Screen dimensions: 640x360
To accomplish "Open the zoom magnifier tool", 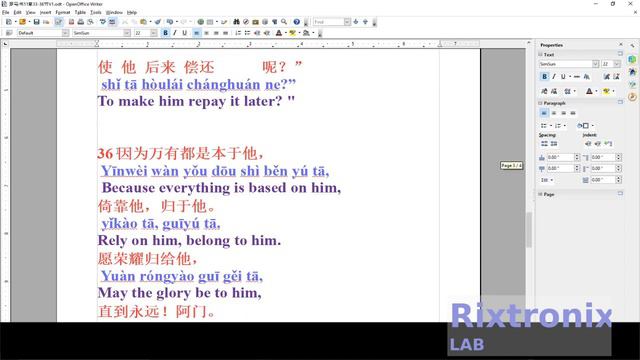I will [284, 22].
